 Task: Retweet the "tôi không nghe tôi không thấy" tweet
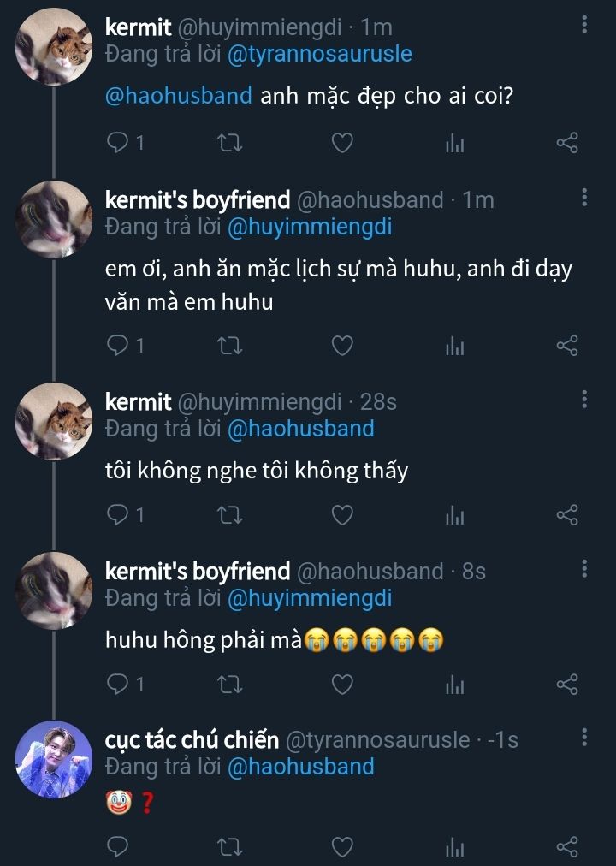click(x=230, y=514)
